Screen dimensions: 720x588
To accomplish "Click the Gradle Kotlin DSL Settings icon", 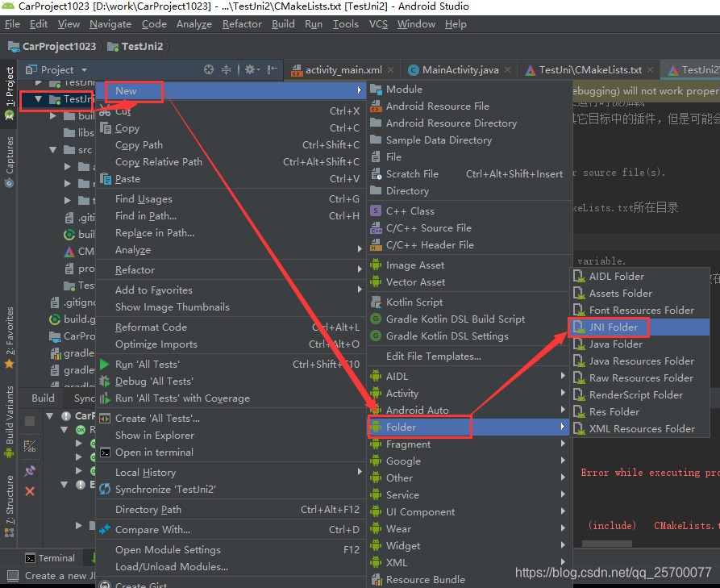I will pos(376,336).
